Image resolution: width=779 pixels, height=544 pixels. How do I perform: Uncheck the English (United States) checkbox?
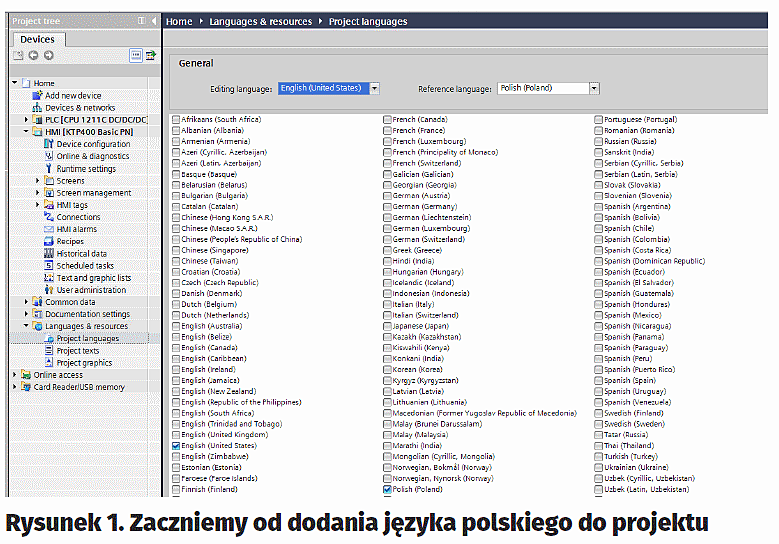click(176, 446)
